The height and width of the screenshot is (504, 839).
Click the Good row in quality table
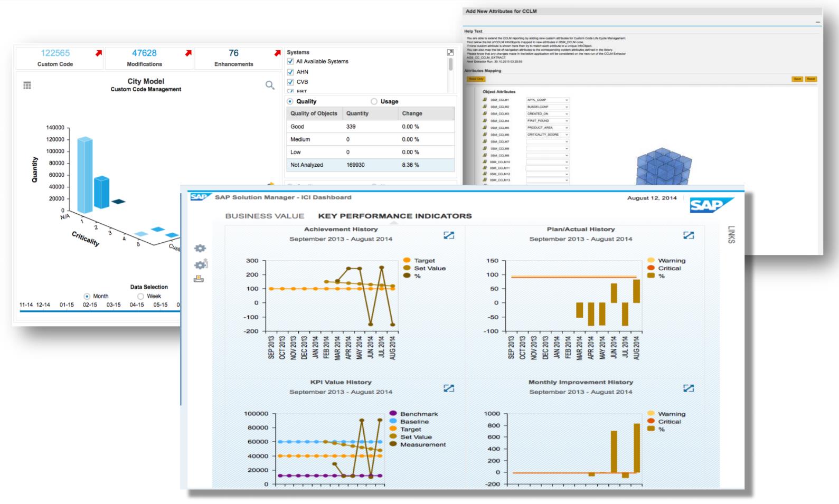click(371, 127)
